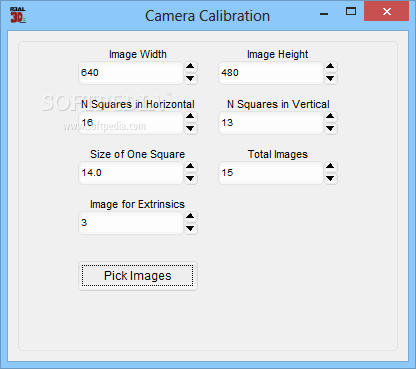Raise Size of One Square value
This screenshot has width=416, height=369.
[190, 167]
